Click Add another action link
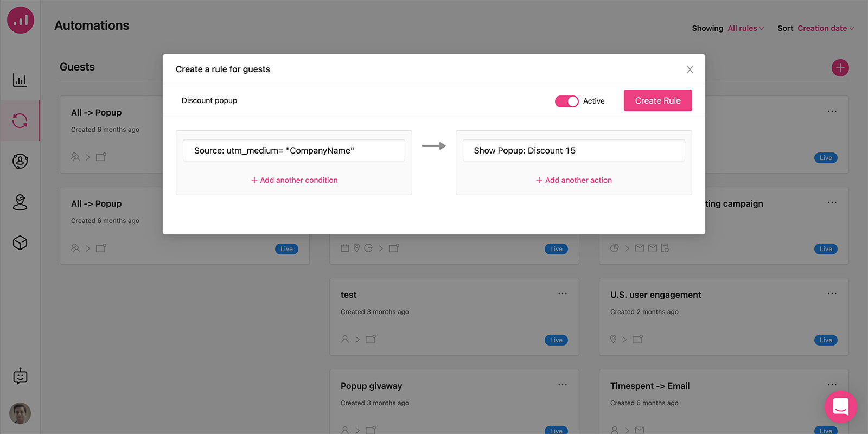 click(574, 180)
